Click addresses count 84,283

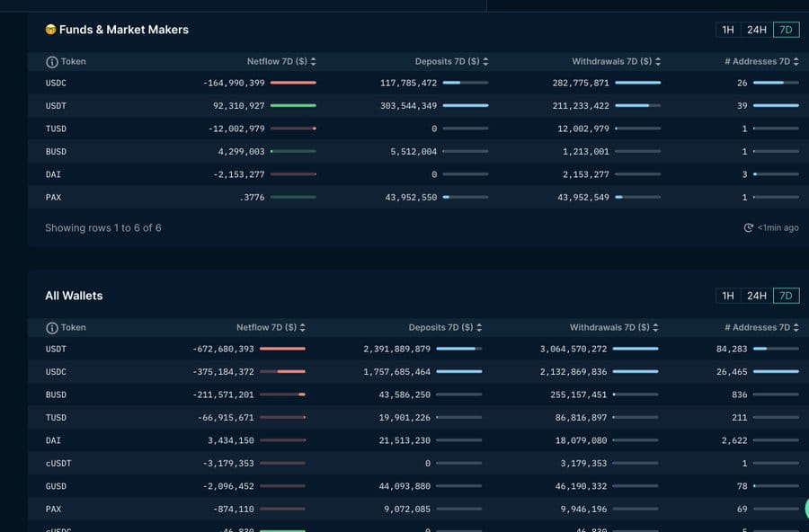click(x=732, y=349)
